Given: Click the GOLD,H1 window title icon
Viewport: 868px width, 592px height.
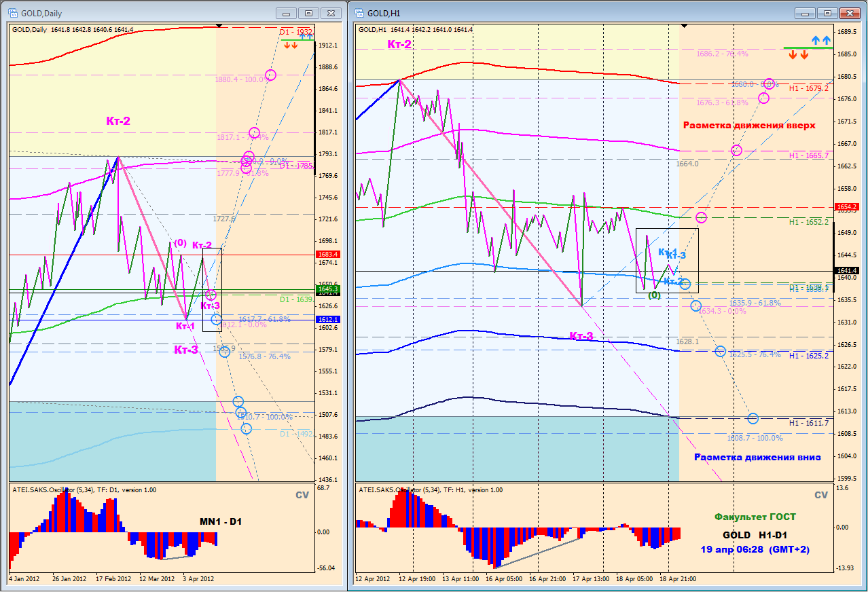Looking at the screenshot, I should [360, 13].
